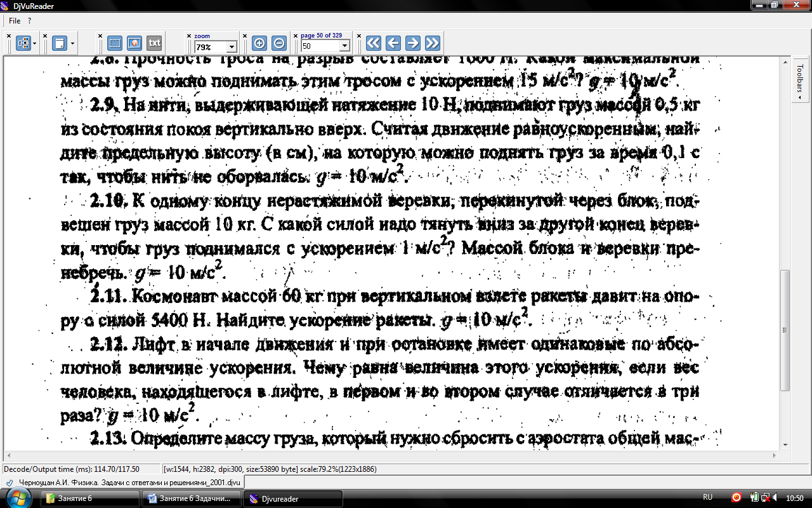Click the vertical scrollbar thumb
Image resolution: width=812 pixels, height=508 pixels.
click(785, 330)
